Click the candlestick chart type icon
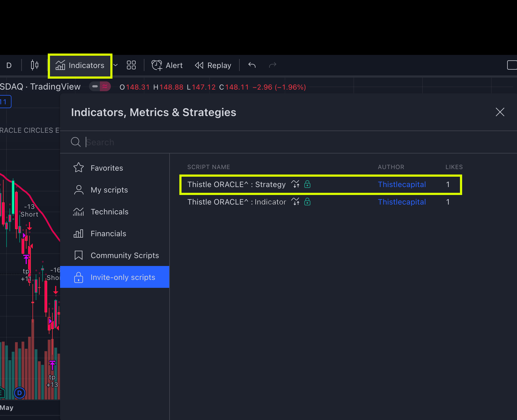 [x=35, y=65]
